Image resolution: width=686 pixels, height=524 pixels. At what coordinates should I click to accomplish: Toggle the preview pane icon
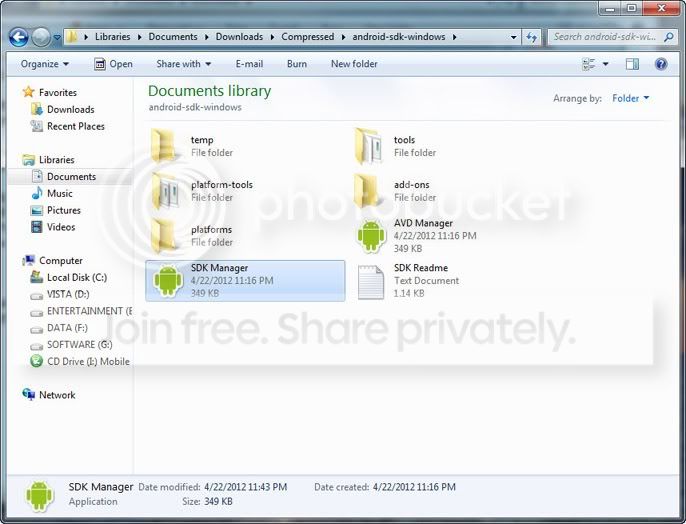(632, 64)
